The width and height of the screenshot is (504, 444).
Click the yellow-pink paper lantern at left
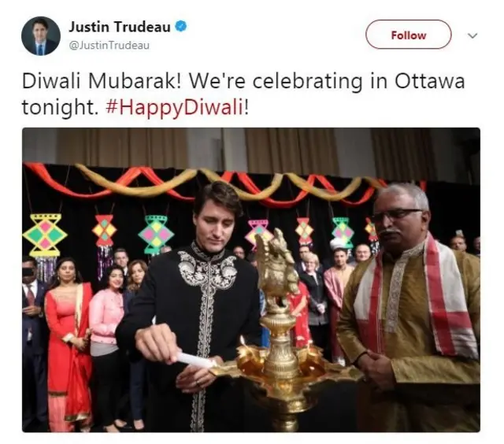[45, 236]
